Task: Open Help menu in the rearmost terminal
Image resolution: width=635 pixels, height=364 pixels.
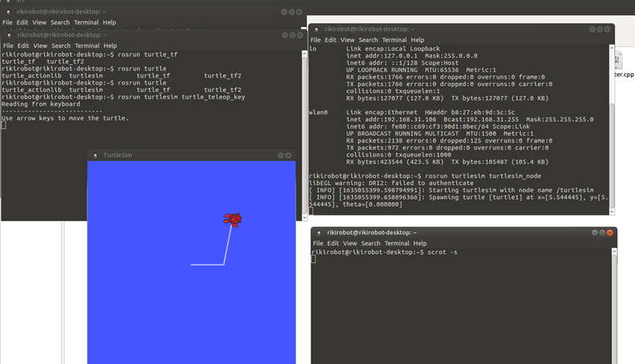Action: tap(109, 22)
